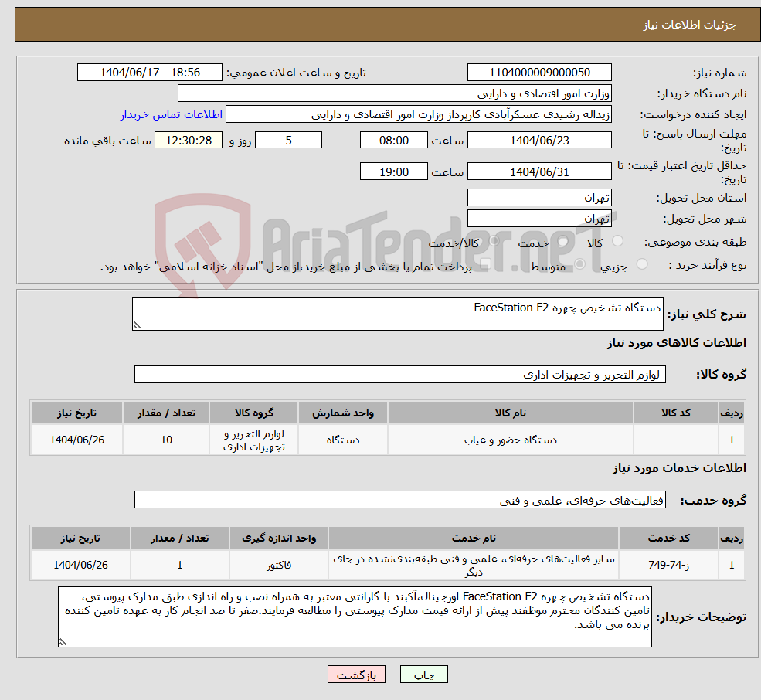The width and height of the screenshot is (761, 700).
Task: Click the need number field showing 1104000009000050
Action: click(538, 72)
